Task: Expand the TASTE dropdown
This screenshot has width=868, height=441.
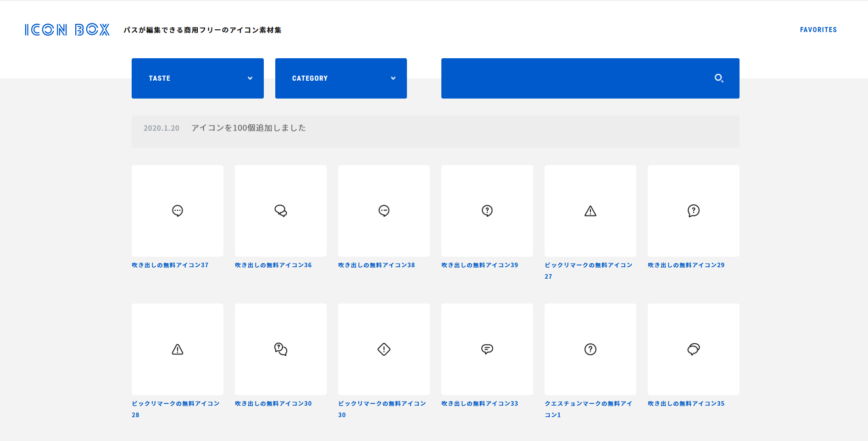Action: [198, 78]
